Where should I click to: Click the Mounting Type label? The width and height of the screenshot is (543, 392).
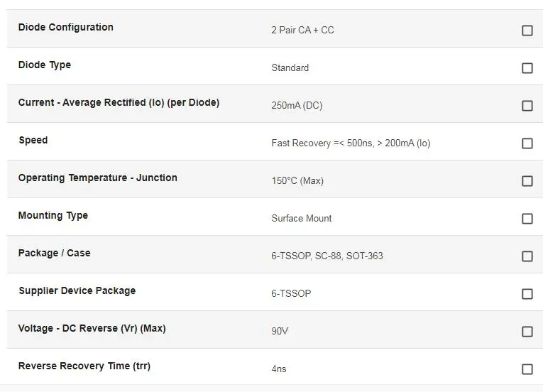[x=53, y=216]
